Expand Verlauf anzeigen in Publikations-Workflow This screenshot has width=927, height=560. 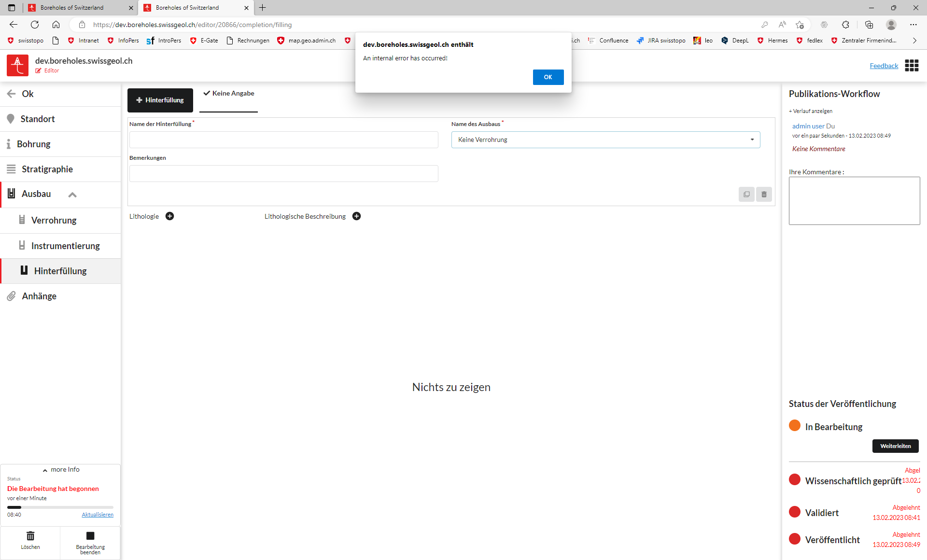click(x=811, y=111)
